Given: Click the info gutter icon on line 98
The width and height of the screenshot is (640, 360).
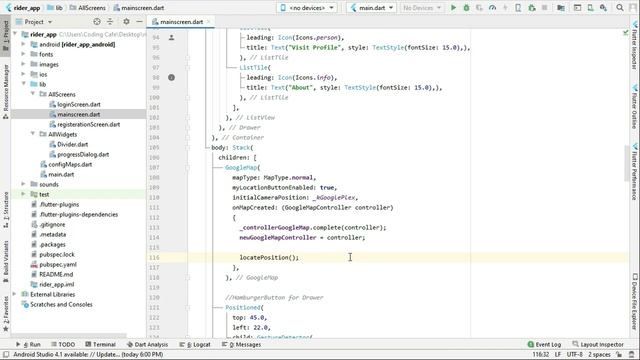Looking at the screenshot, I should tap(171, 78).
